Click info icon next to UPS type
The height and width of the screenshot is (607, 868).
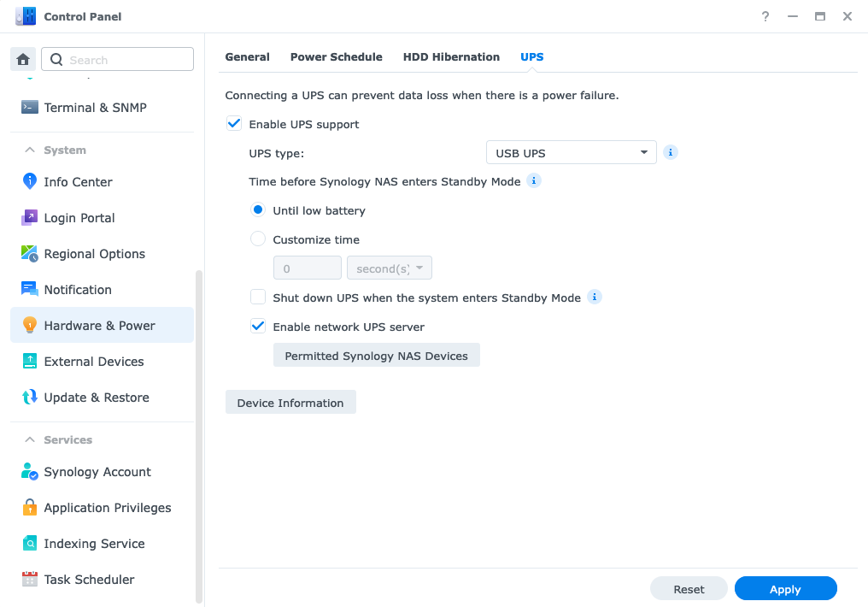pyautogui.click(x=671, y=153)
